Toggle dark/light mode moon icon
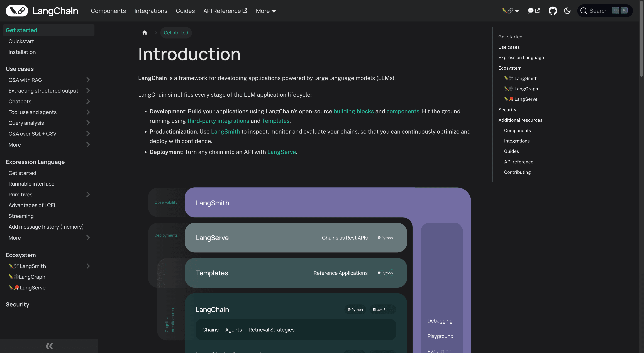This screenshot has width=644, height=353. click(567, 11)
